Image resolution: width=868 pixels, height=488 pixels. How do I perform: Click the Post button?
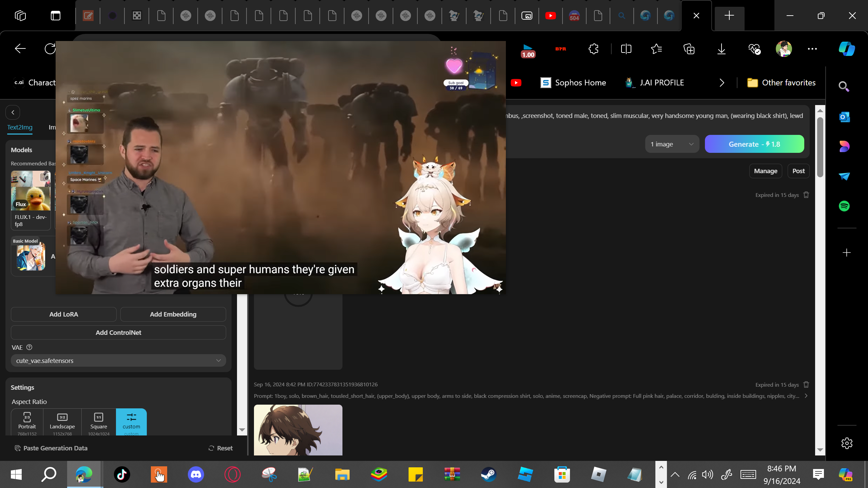click(798, 171)
